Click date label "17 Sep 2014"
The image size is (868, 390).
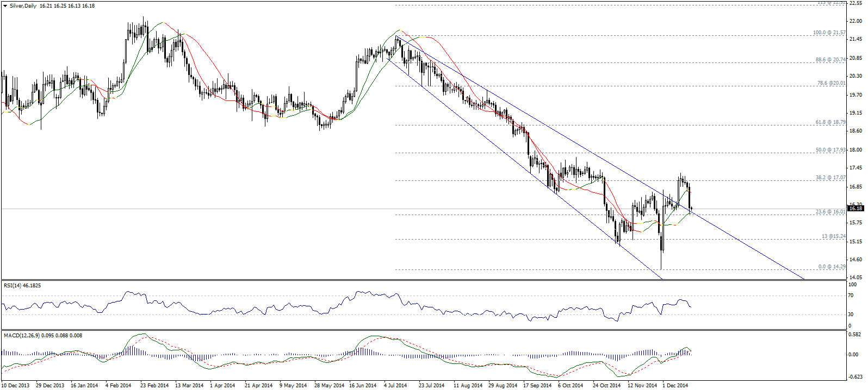537,386
